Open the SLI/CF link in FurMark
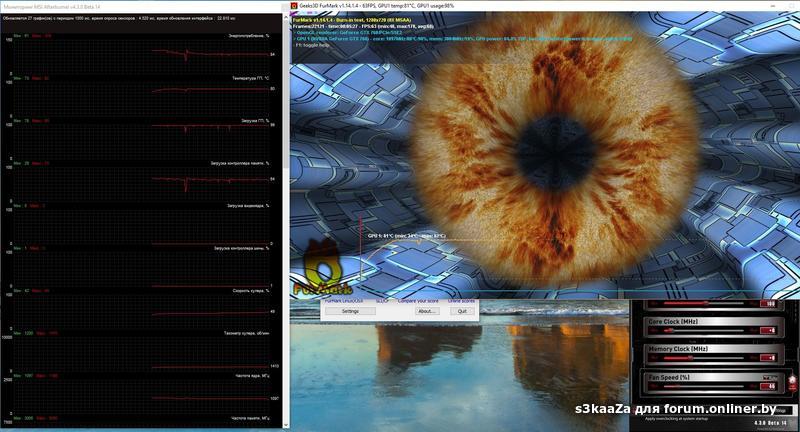Viewport: 800px width, 432px height. coord(382,301)
